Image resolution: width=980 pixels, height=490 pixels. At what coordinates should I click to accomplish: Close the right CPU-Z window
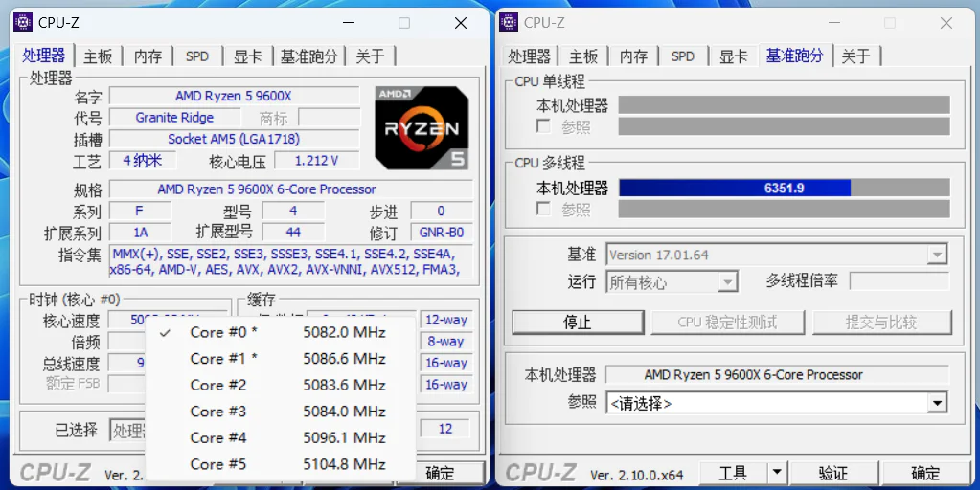(x=946, y=23)
